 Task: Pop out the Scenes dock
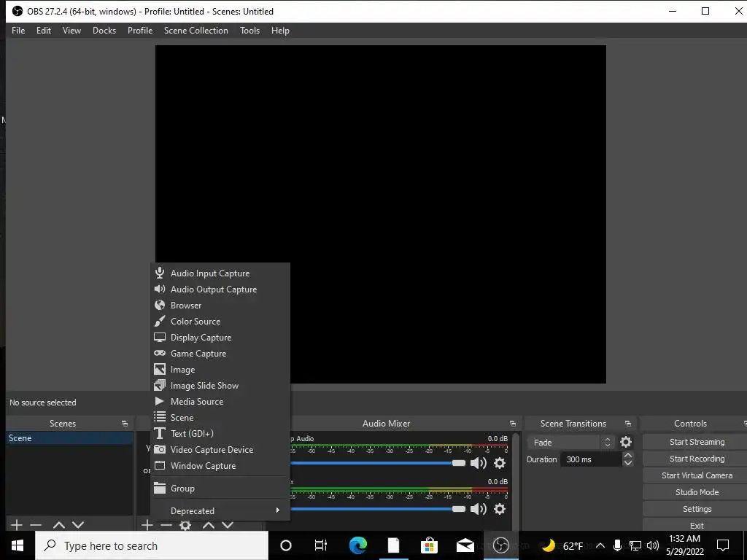pos(125,424)
